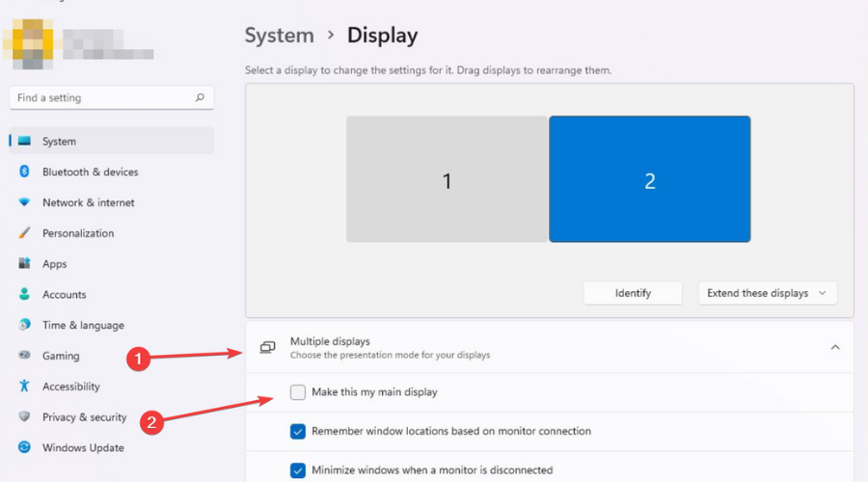Click the Windows Update icon
Viewport: 868px width, 482px height.
click(24, 447)
